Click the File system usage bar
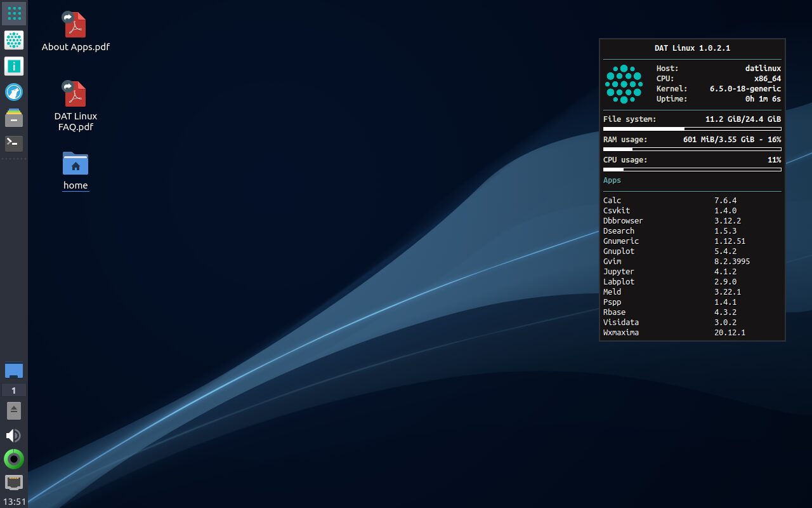The width and height of the screenshot is (812, 508). 691,129
